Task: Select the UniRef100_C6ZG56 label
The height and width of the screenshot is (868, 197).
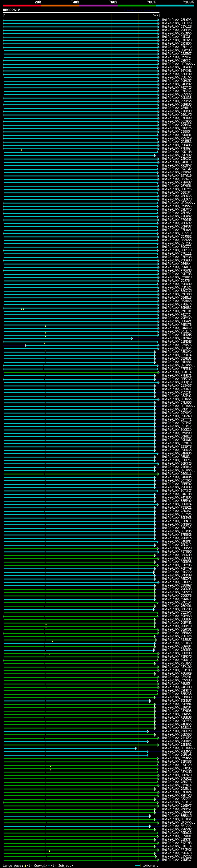Action: 177,121
